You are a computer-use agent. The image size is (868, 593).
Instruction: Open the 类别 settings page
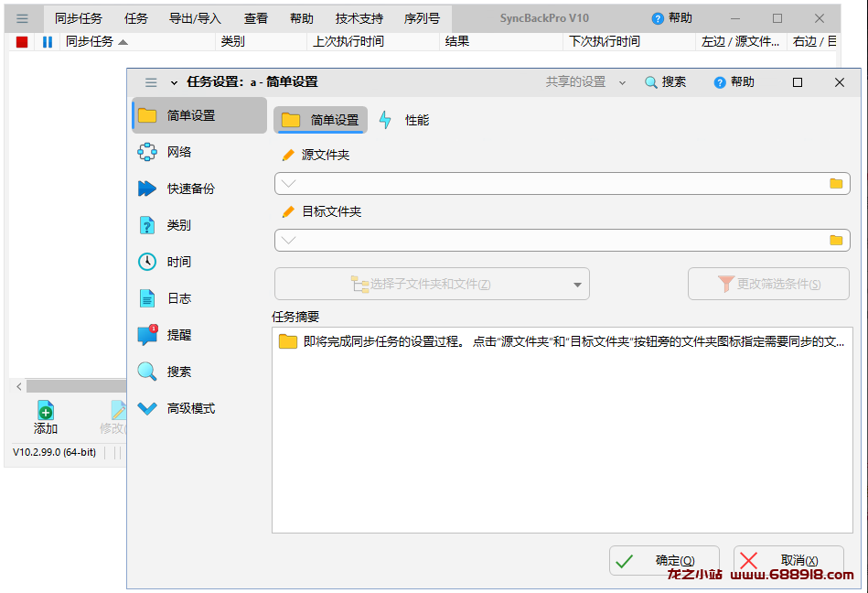[199, 225]
